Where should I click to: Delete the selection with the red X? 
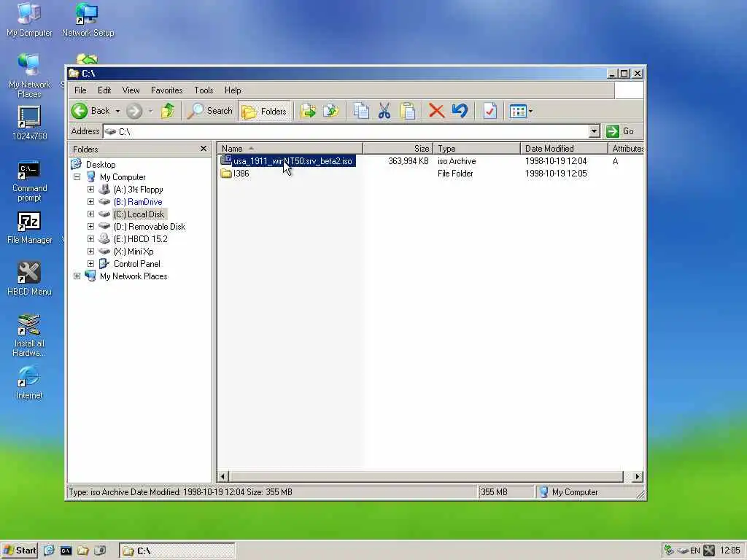pyautogui.click(x=436, y=112)
